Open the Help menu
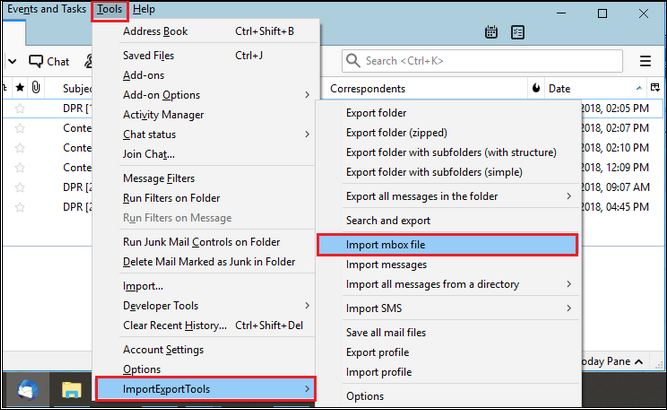The height and width of the screenshot is (410, 667). [x=144, y=9]
